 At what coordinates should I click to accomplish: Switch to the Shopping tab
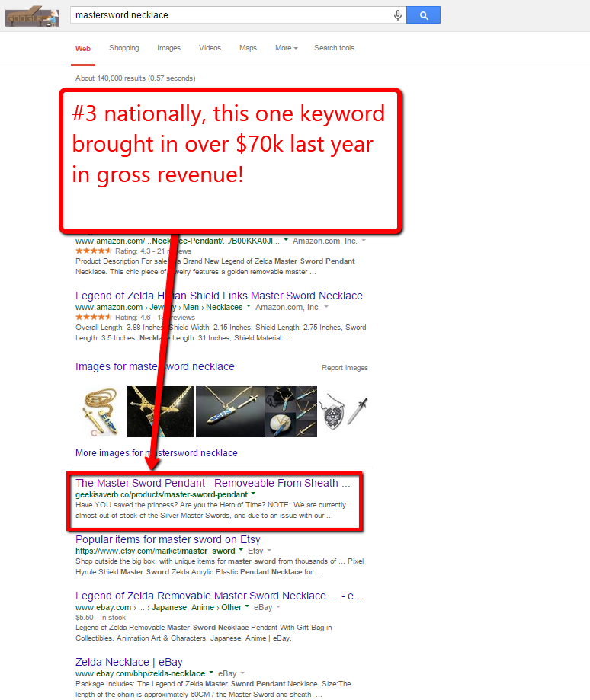click(124, 48)
